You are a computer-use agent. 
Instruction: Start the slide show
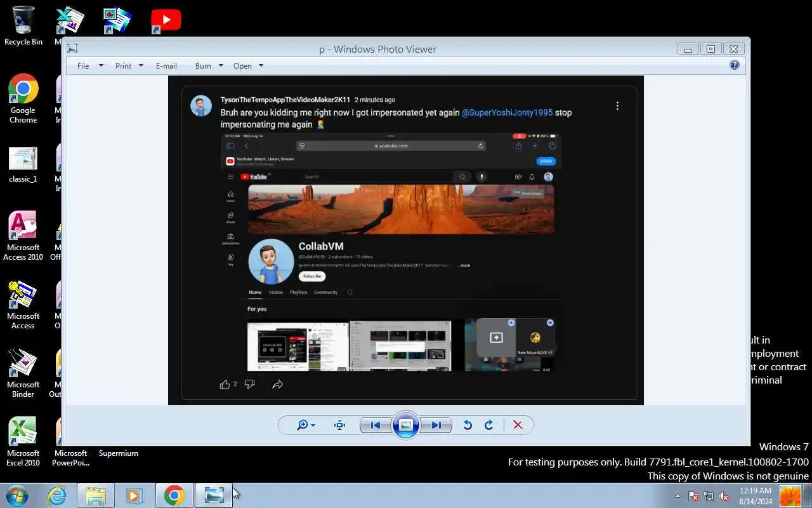pyautogui.click(x=406, y=425)
